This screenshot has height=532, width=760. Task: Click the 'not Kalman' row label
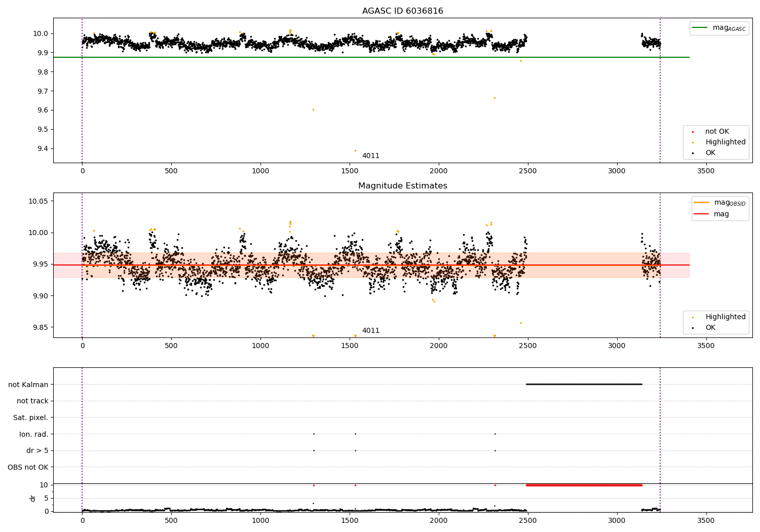pos(28,385)
